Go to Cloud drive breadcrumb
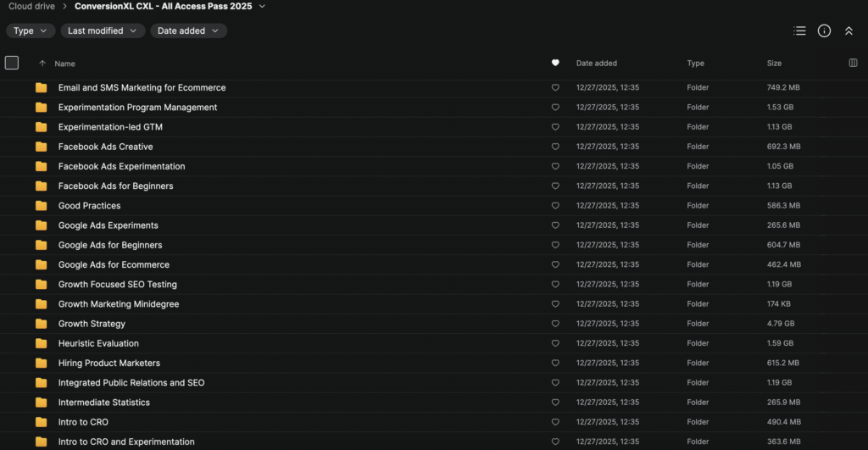 (x=31, y=7)
